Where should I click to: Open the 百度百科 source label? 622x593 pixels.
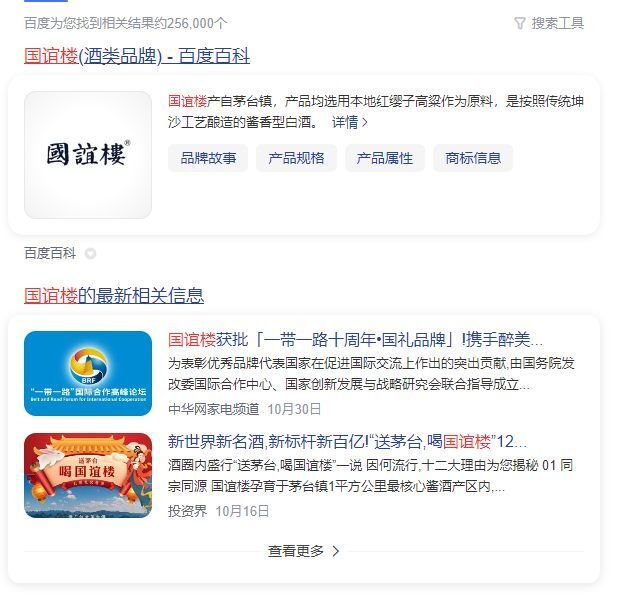pyautogui.click(x=50, y=253)
